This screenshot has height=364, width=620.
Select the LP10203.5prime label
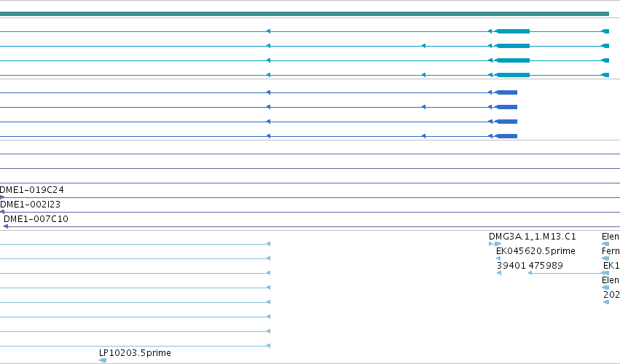click(135, 352)
